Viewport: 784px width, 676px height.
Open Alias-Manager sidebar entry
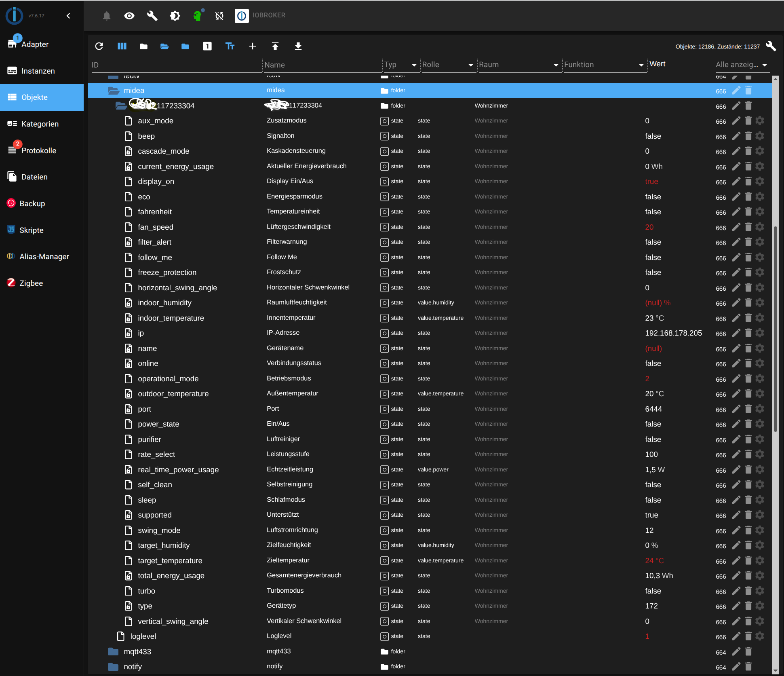pyautogui.click(x=42, y=256)
